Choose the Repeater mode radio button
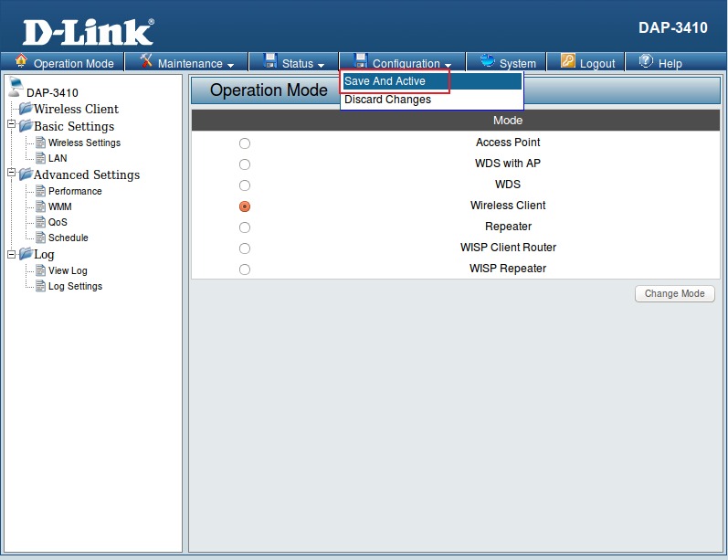 click(244, 227)
